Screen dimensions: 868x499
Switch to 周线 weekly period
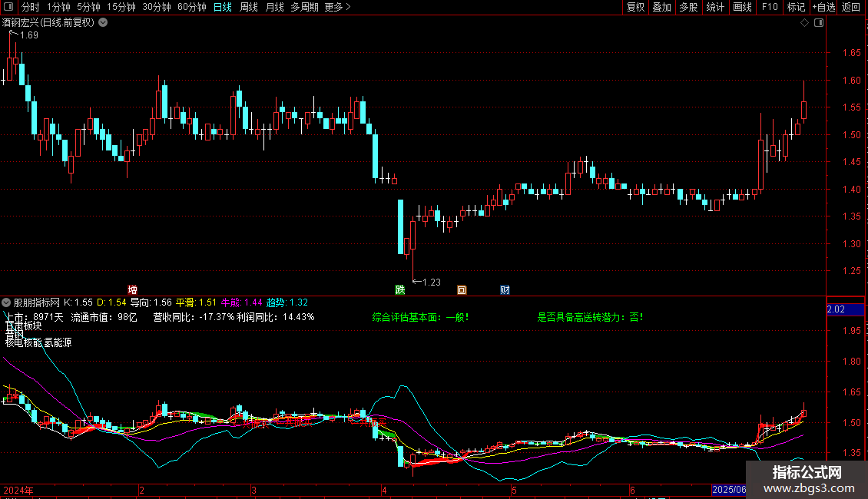[249, 7]
